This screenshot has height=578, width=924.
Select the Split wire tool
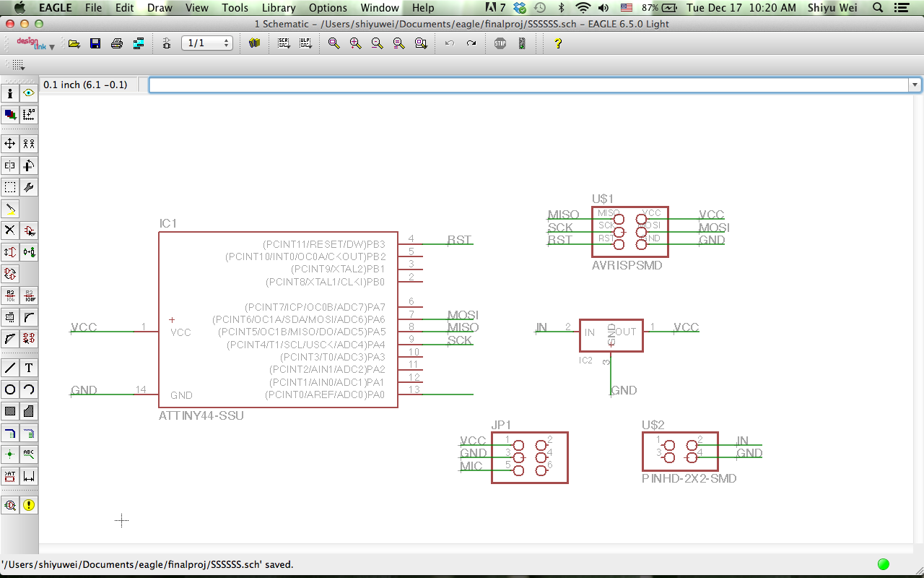(10, 338)
